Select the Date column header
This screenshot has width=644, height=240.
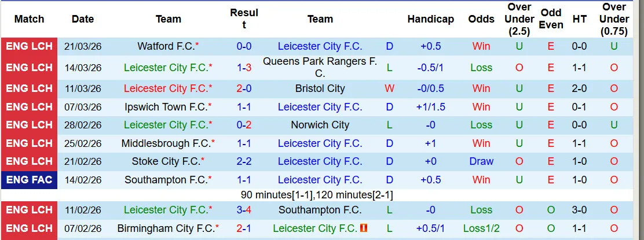83,19
